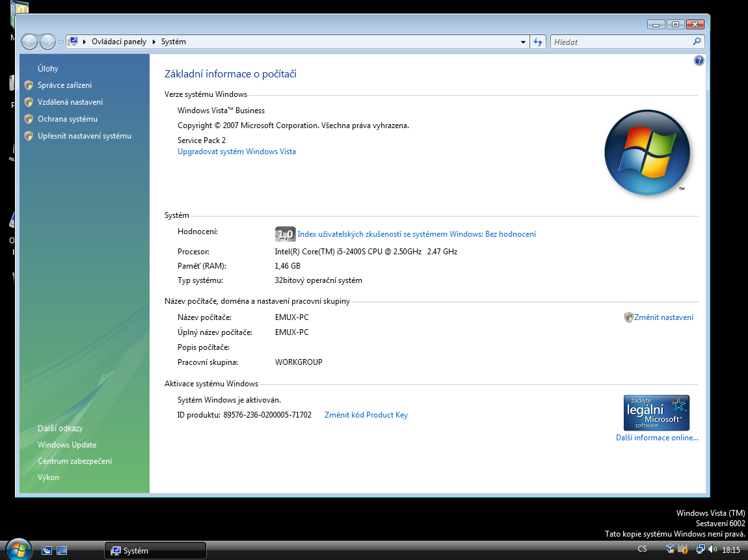Screen dimensions: 748x560
Task: Click the Systém taskbar button
Action: tap(155, 550)
